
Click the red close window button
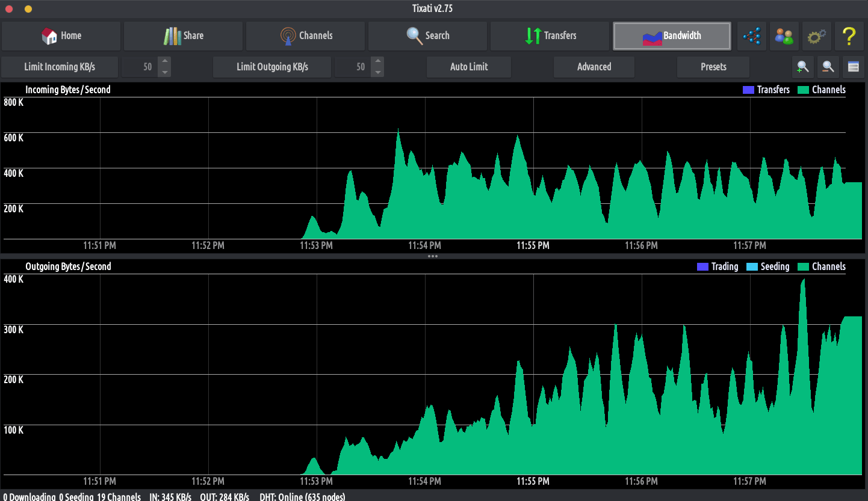(9, 9)
